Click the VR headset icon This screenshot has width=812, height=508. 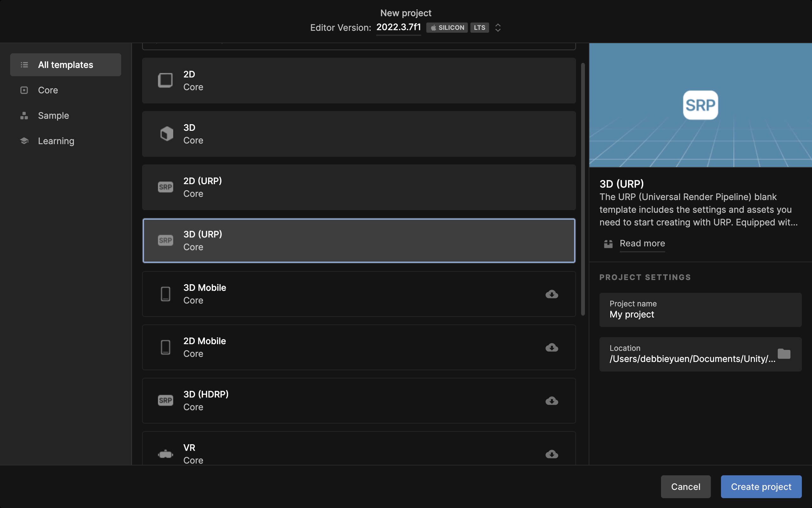click(166, 454)
